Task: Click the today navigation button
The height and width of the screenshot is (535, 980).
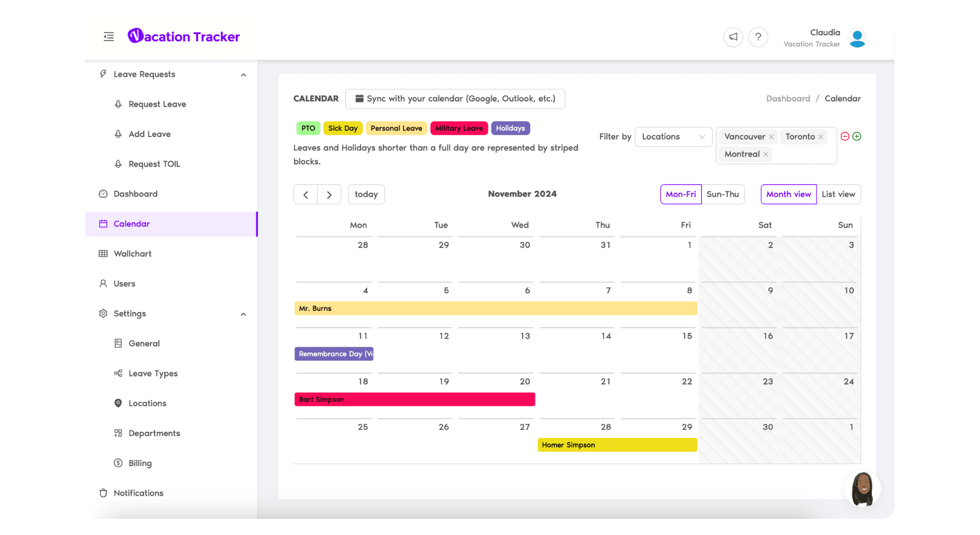Action: point(367,194)
